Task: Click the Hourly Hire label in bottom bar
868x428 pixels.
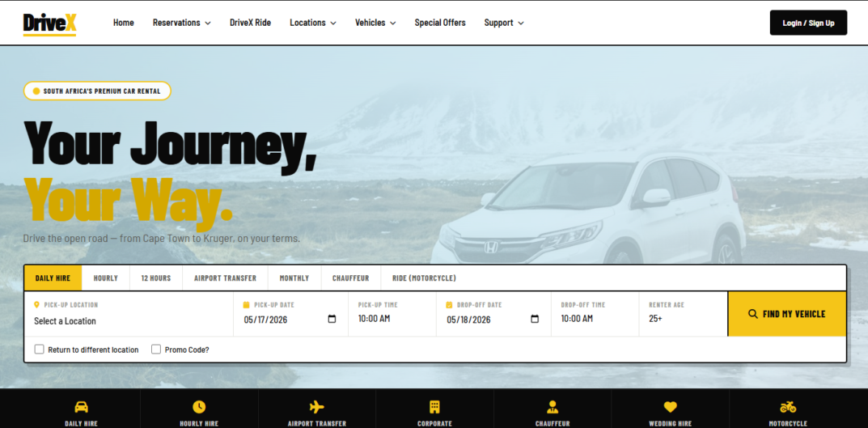Action: point(199,424)
